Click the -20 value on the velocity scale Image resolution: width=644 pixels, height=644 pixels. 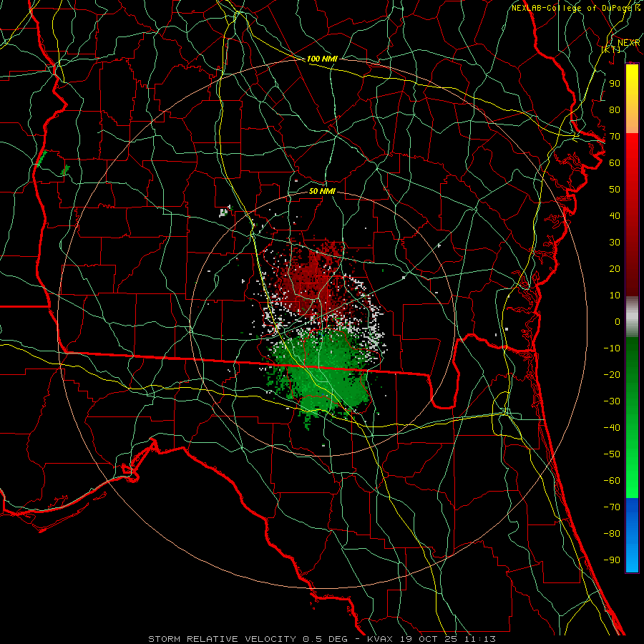pyautogui.click(x=612, y=374)
